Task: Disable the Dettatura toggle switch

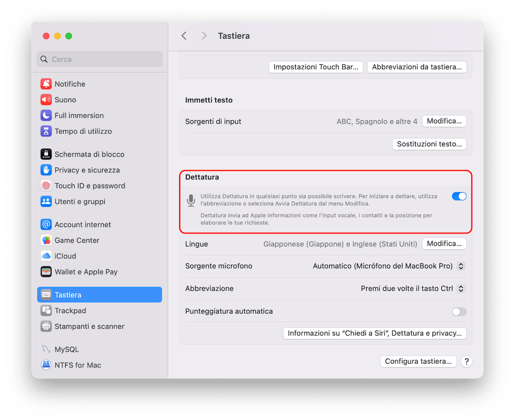Action: pos(459,196)
